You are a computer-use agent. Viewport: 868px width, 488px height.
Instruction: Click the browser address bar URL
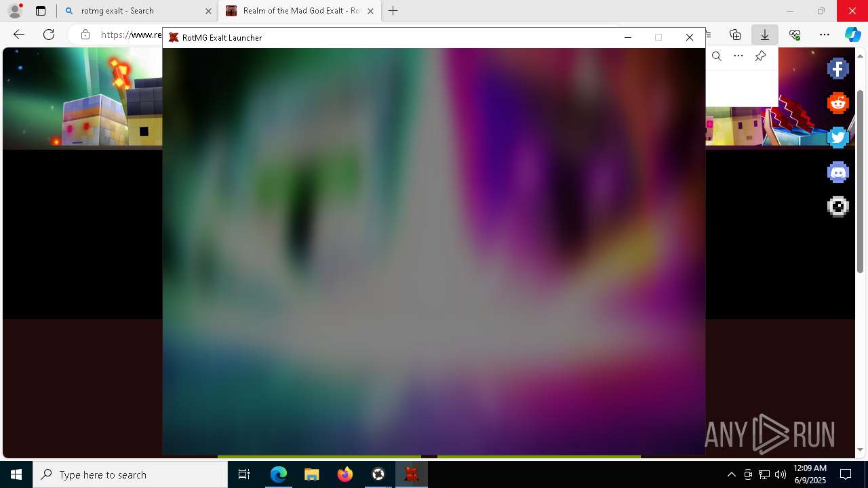pos(131,35)
